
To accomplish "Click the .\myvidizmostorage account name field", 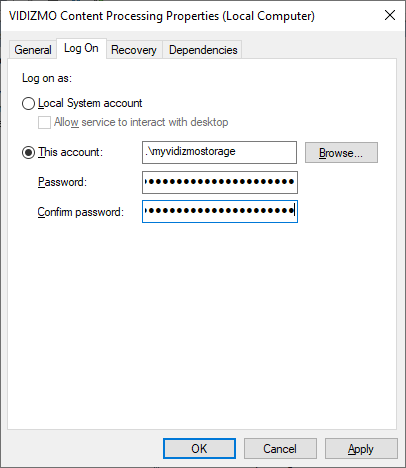I will coord(219,152).
